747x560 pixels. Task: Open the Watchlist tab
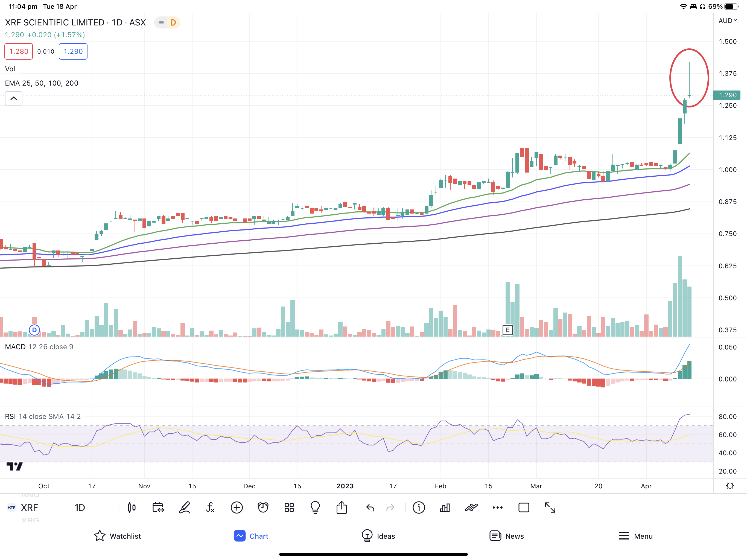(x=117, y=536)
